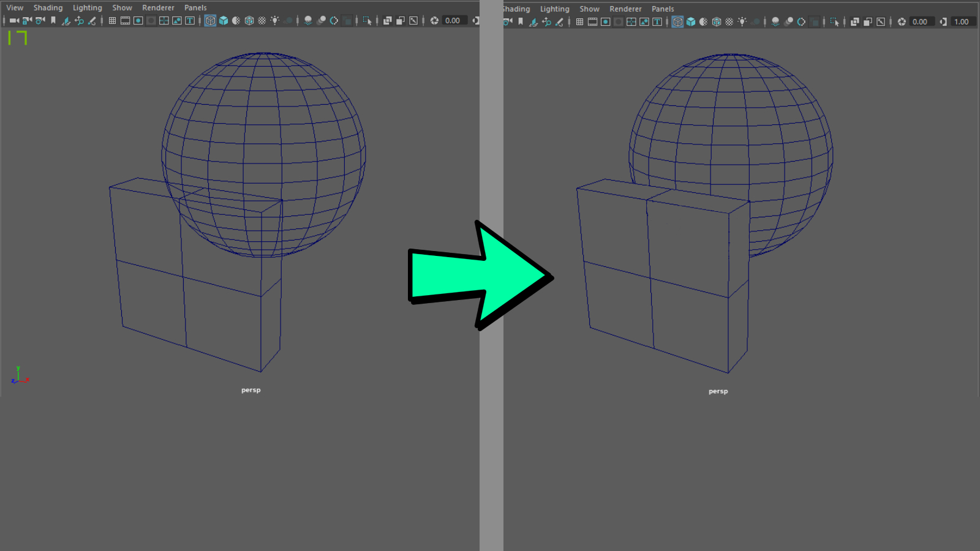
Task: Open Show menu in left viewport
Action: click(122, 7)
